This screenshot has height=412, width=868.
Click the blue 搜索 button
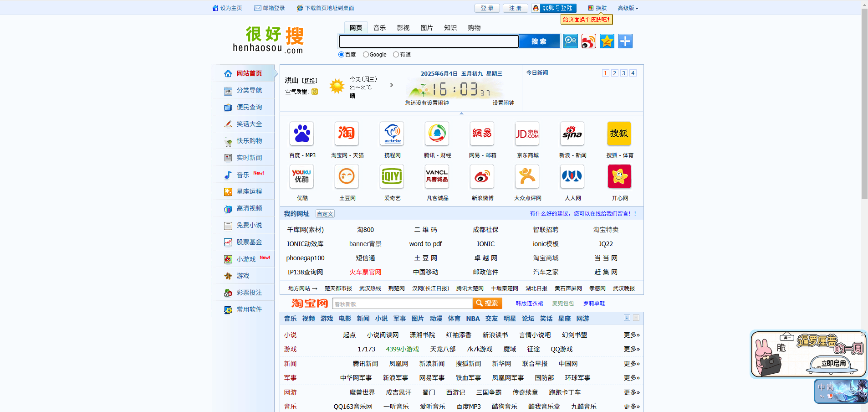(x=539, y=41)
